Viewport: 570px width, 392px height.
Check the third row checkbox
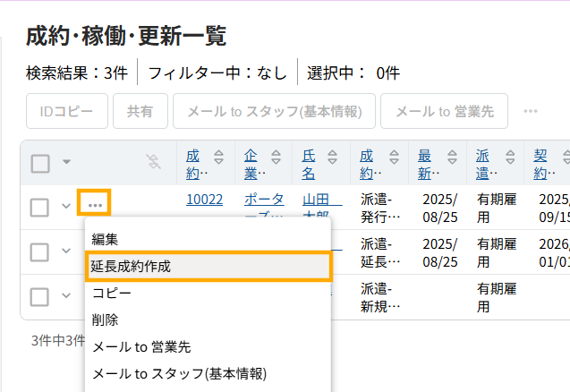point(40,296)
